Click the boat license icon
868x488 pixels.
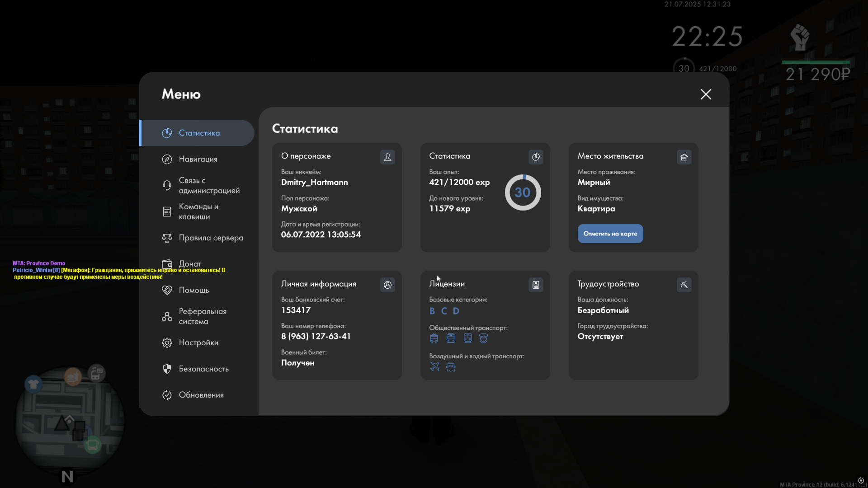(451, 366)
